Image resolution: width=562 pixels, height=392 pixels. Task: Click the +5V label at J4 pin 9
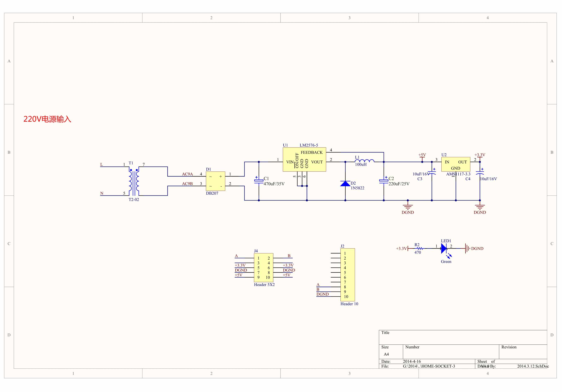[238, 275]
